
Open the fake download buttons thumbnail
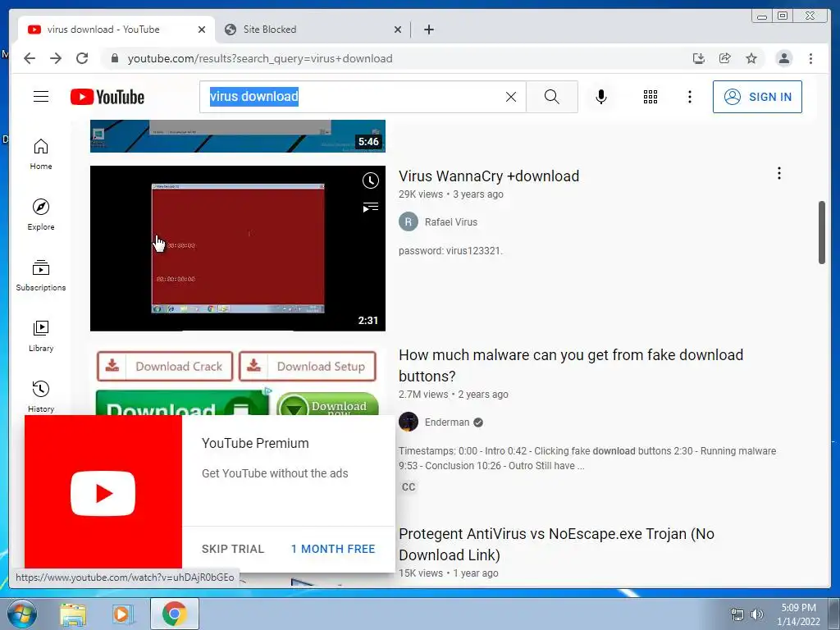[237, 381]
